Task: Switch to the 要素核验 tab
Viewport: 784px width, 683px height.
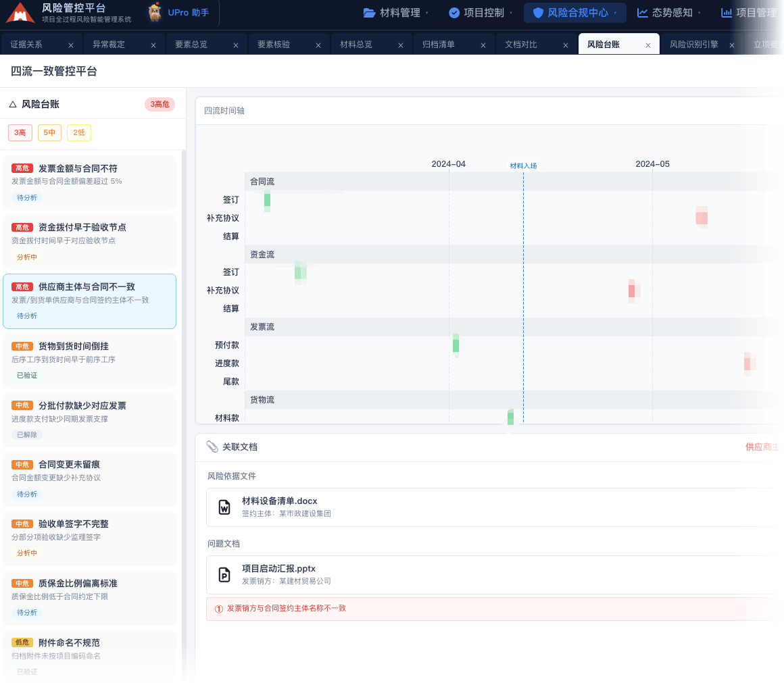Action: pos(273,45)
